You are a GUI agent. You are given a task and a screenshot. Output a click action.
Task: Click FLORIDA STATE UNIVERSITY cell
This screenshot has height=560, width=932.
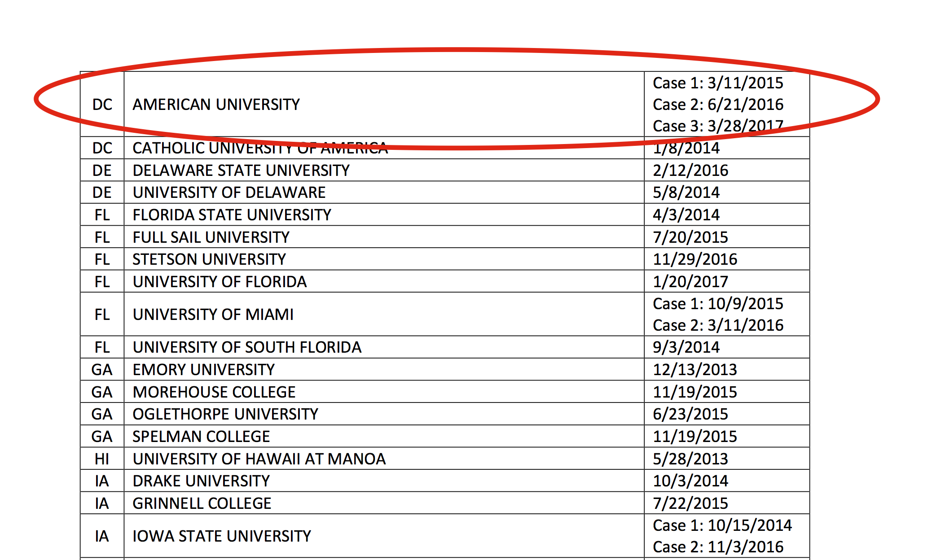coord(232,215)
